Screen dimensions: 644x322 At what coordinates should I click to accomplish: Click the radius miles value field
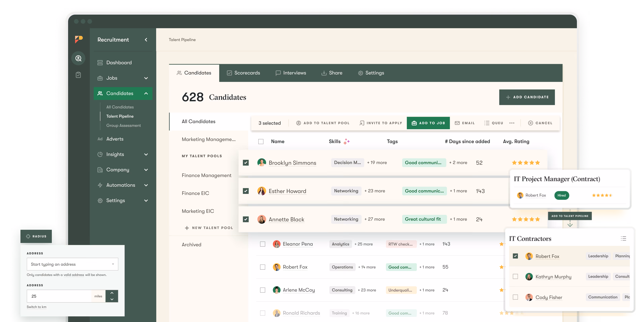tap(59, 296)
